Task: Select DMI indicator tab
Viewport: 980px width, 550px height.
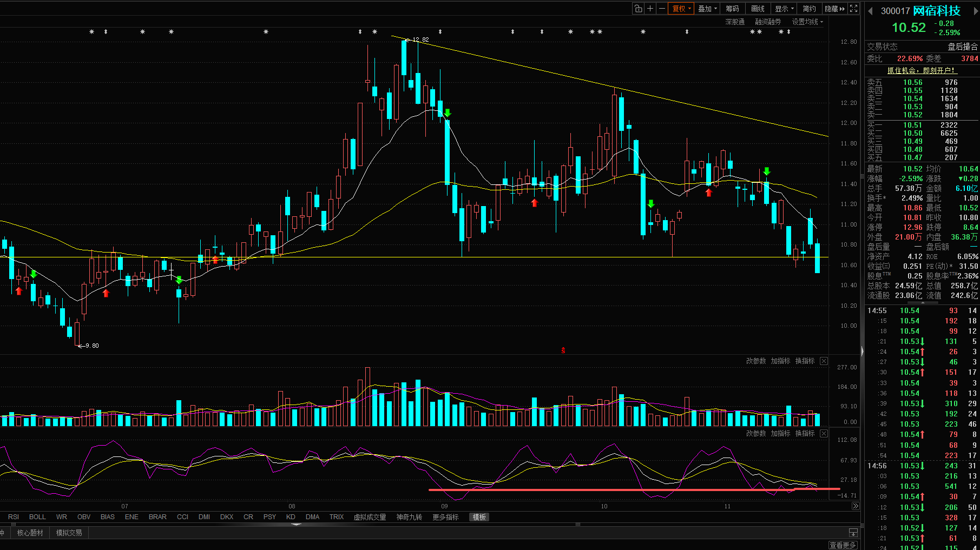Action: [x=205, y=517]
